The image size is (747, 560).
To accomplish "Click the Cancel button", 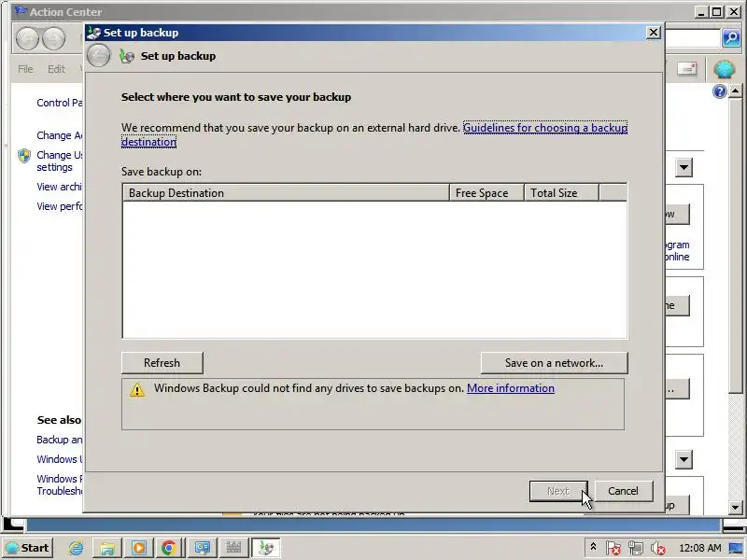I will pyautogui.click(x=623, y=491).
